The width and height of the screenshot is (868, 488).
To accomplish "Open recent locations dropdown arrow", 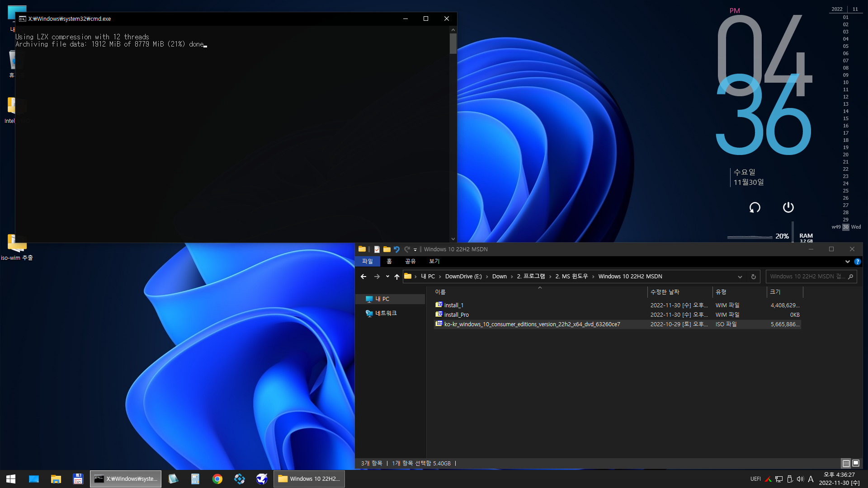I will (387, 277).
